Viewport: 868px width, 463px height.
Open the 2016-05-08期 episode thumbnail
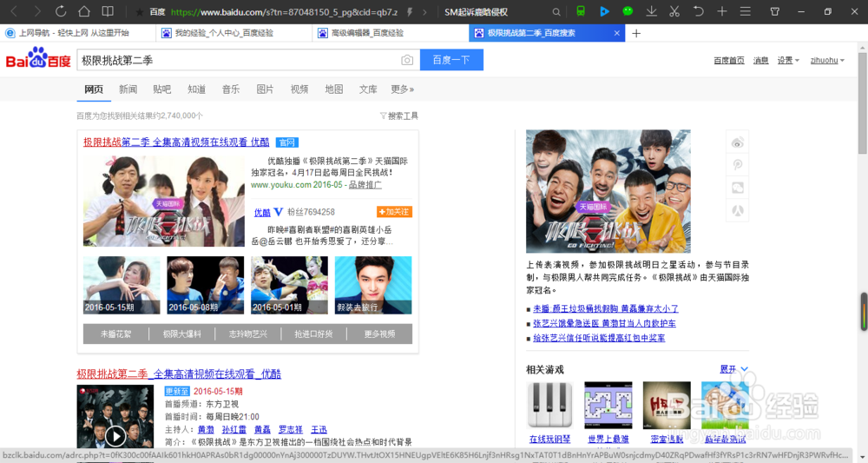pyautogui.click(x=206, y=285)
